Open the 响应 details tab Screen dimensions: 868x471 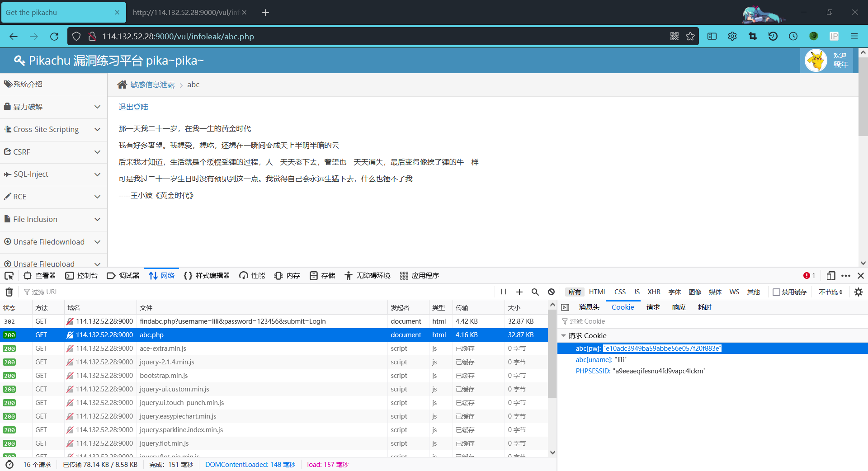[679, 307]
